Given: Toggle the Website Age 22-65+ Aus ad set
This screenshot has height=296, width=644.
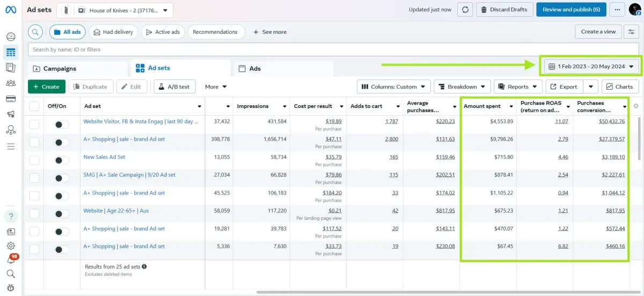Looking at the screenshot, I should tap(62, 214).
